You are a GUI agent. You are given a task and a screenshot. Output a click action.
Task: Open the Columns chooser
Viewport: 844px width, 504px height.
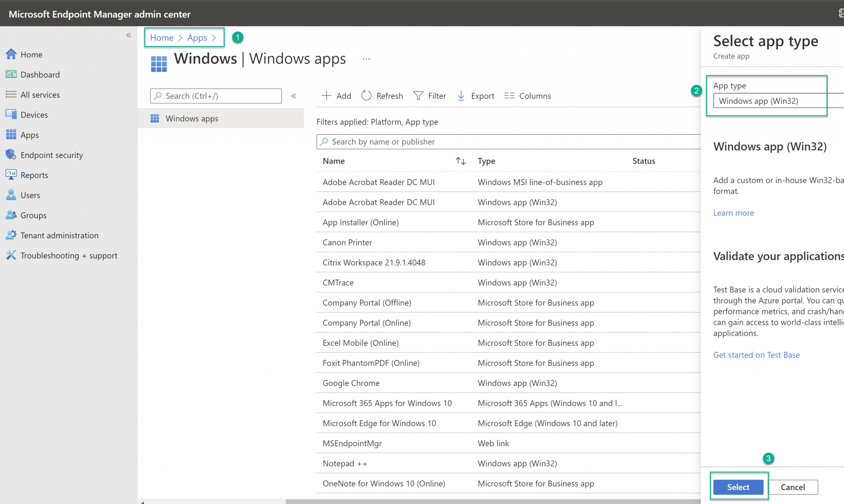click(x=527, y=96)
